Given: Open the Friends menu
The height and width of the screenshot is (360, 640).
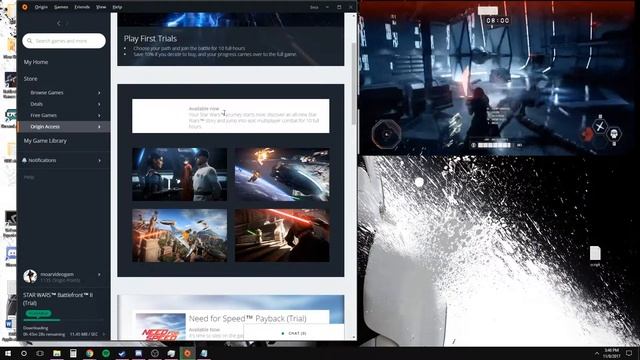Looking at the screenshot, I should click(82, 7).
